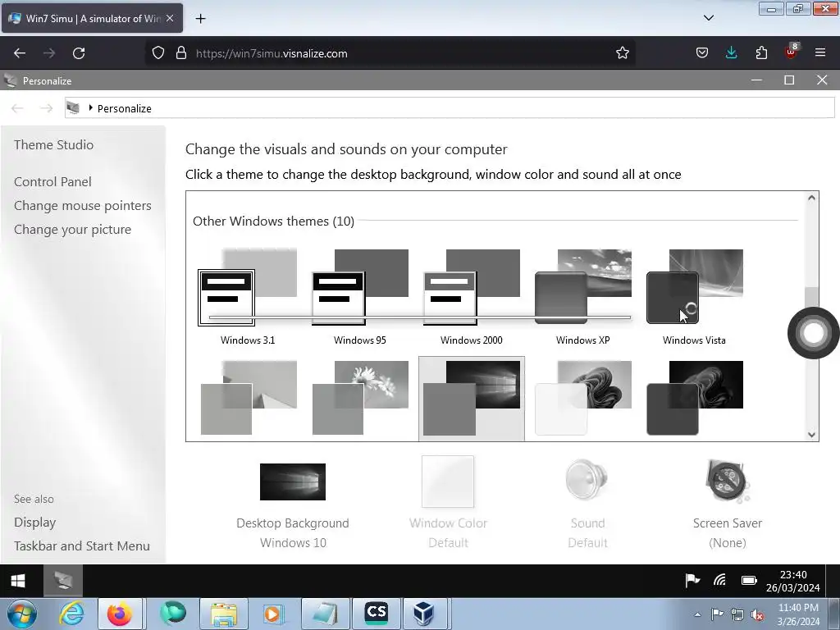Pick the Windows Vista theme
The height and width of the screenshot is (630, 840).
[694, 297]
